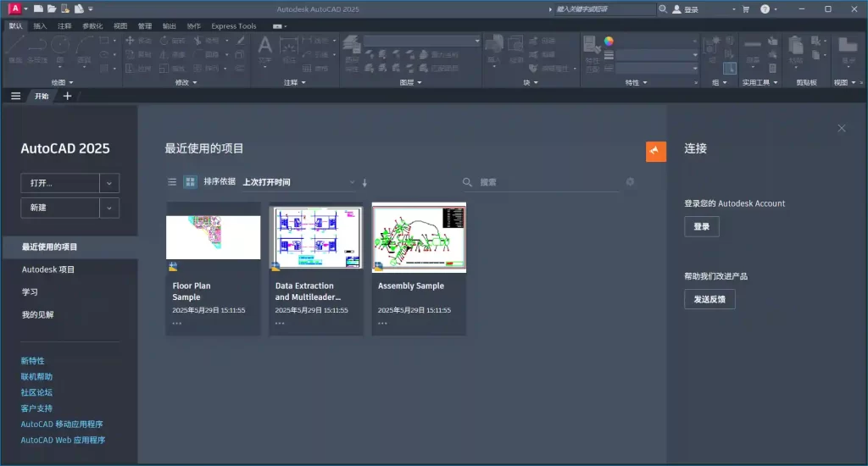868x466 pixels.
Task: Click the gear icon next to search box
Action: tap(630, 182)
